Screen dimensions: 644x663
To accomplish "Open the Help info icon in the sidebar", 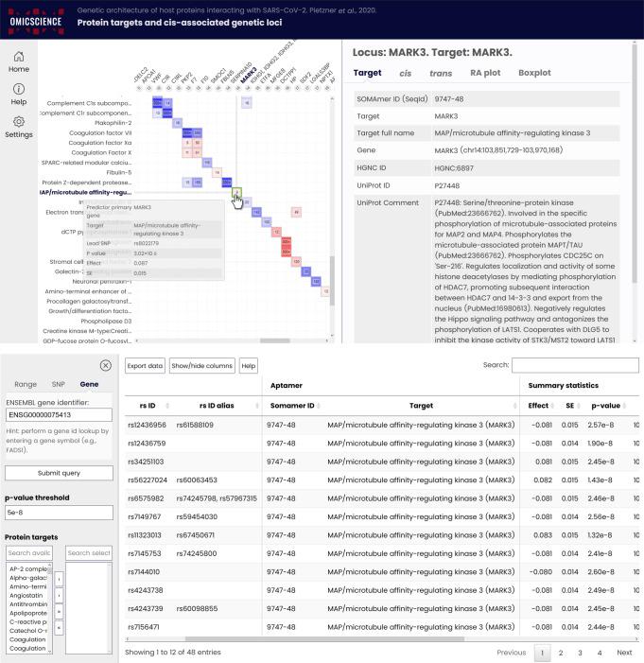I will (19, 95).
